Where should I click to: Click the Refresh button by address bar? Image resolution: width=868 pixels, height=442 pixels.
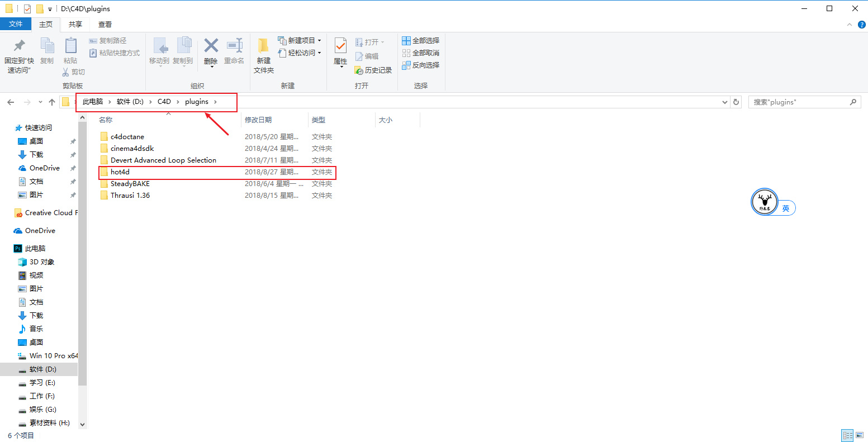pos(736,102)
